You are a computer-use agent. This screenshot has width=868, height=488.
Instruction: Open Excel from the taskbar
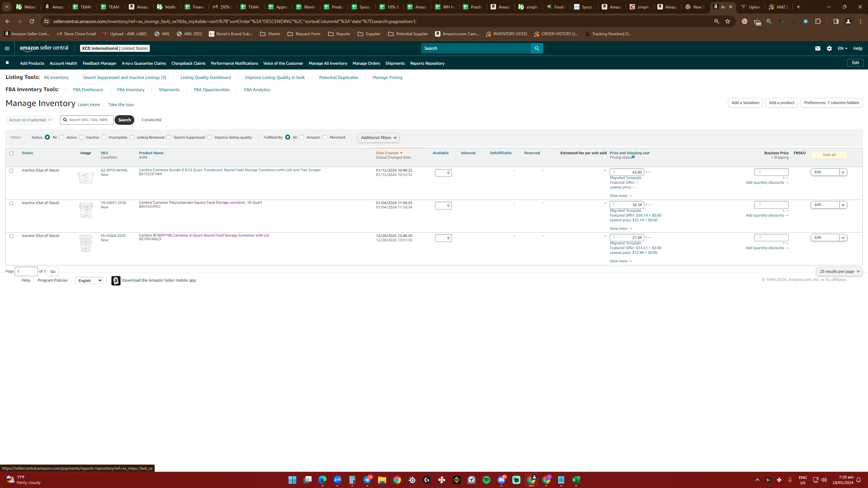(x=576, y=480)
